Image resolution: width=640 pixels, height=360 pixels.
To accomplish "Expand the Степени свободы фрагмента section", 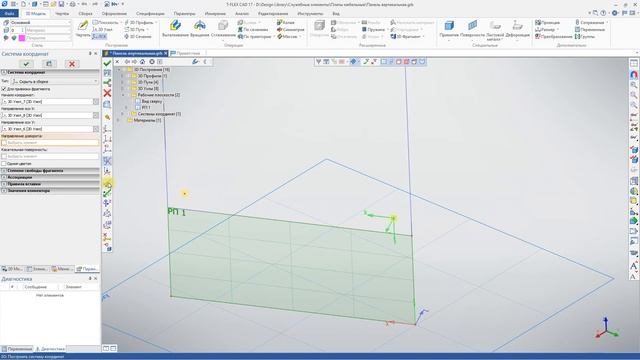I will click(x=50, y=171).
